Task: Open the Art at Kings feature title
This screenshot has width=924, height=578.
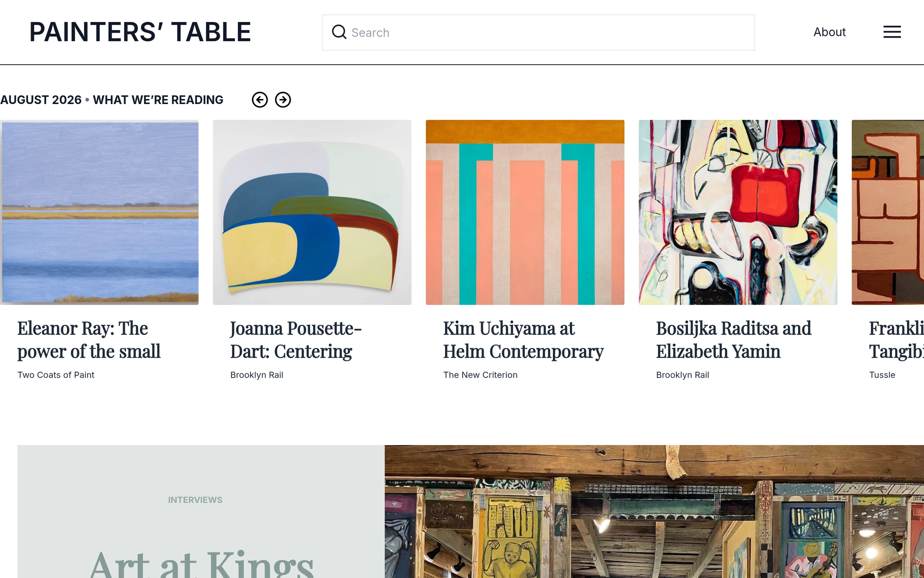Action: tap(201, 563)
